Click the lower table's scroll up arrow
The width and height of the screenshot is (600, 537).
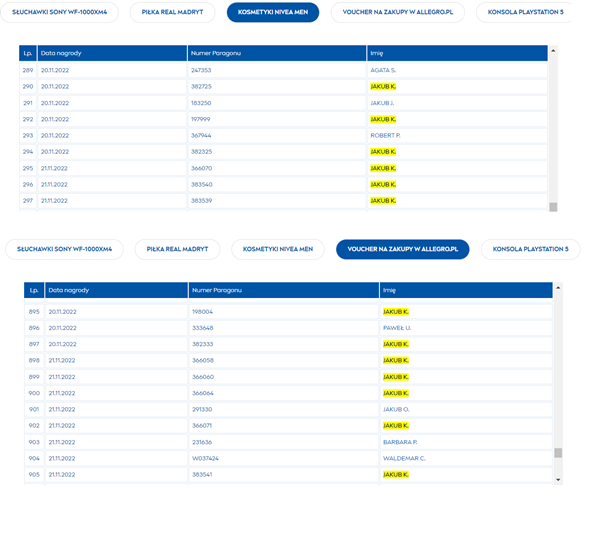(558, 288)
